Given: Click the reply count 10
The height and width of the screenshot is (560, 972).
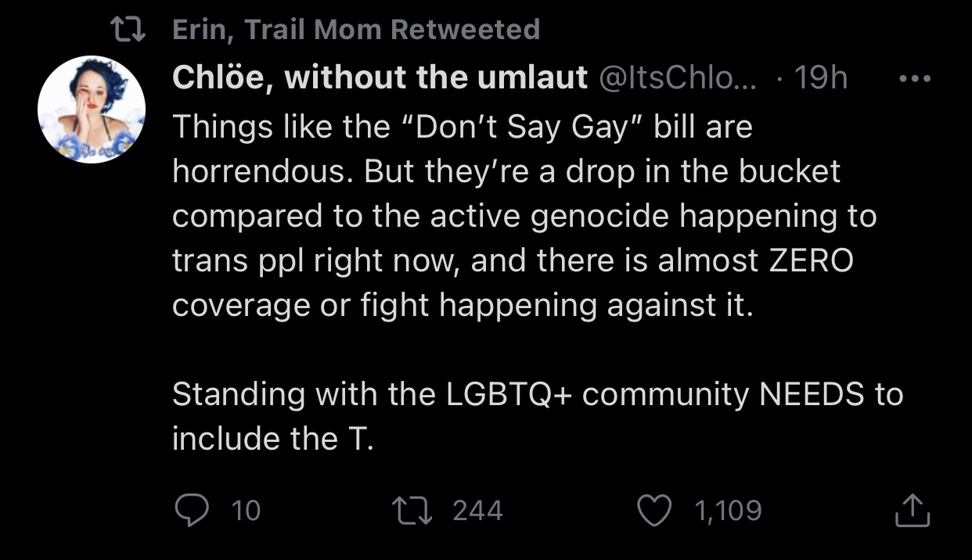Looking at the screenshot, I should pos(246,511).
